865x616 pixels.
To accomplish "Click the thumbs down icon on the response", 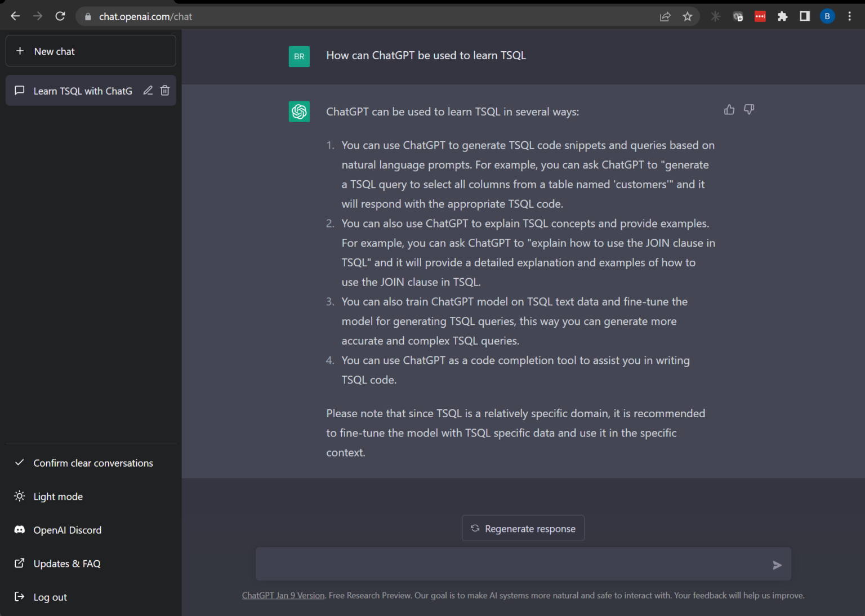I will [749, 109].
